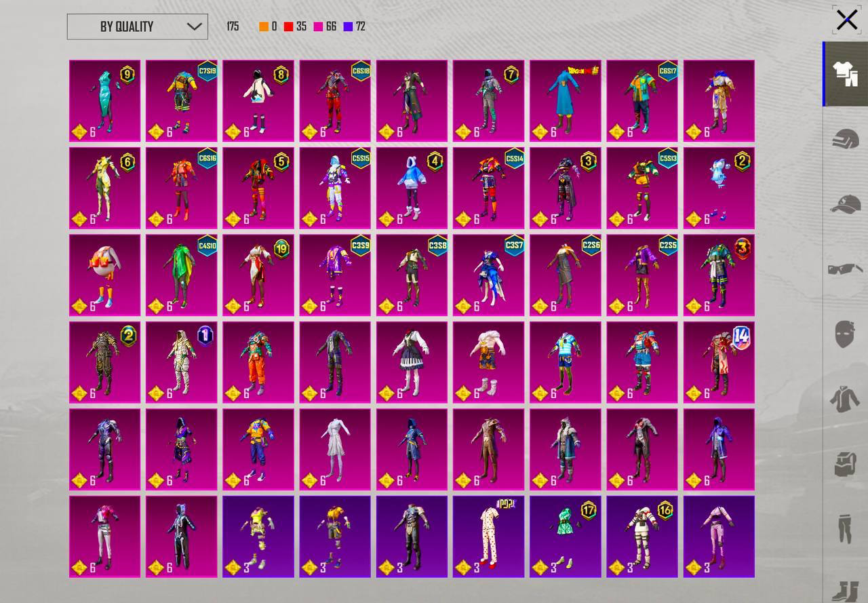Pick the outfit labeled C2S6
Image resolution: width=868 pixels, height=603 pixels.
click(x=566, y=275)
